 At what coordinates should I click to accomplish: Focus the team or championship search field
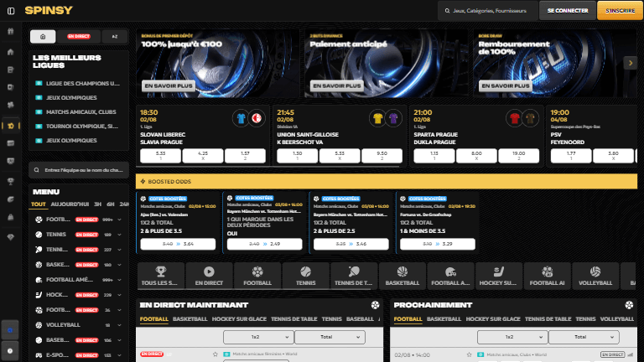pos(79,170)
